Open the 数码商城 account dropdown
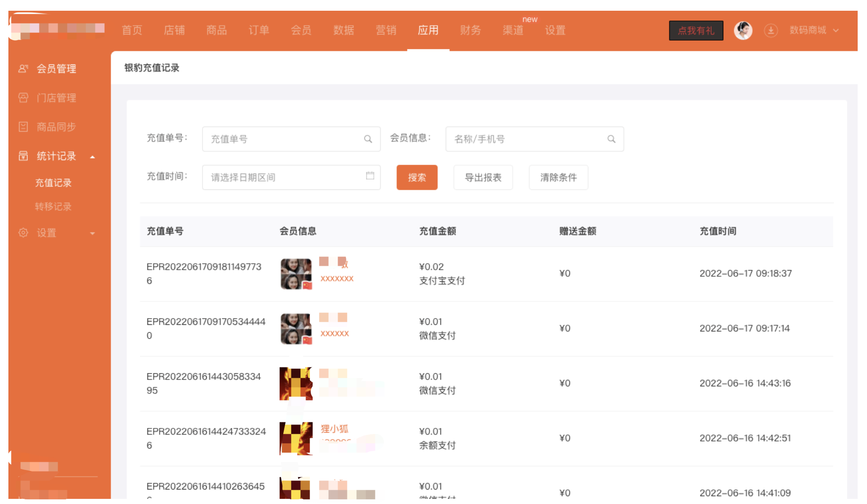This screenshot has width=867, height=504. (x=814, y=30)
